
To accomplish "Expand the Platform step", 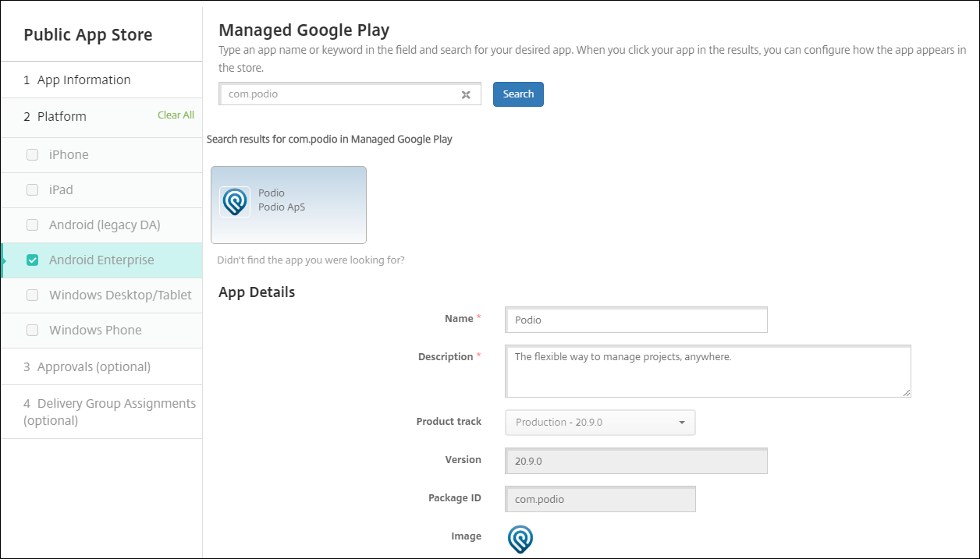I will click(62, 117).
